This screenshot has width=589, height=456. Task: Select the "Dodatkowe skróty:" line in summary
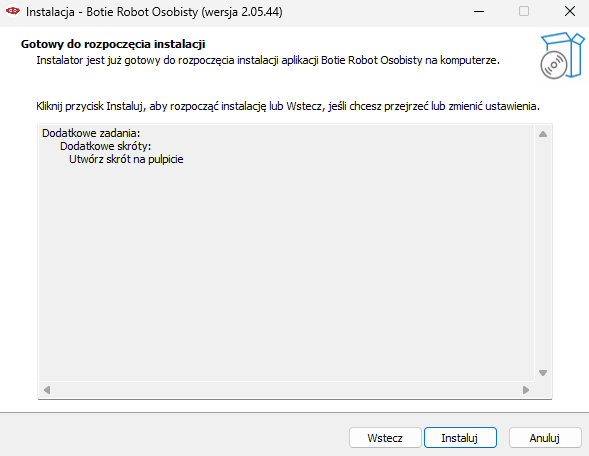point(106,146)
